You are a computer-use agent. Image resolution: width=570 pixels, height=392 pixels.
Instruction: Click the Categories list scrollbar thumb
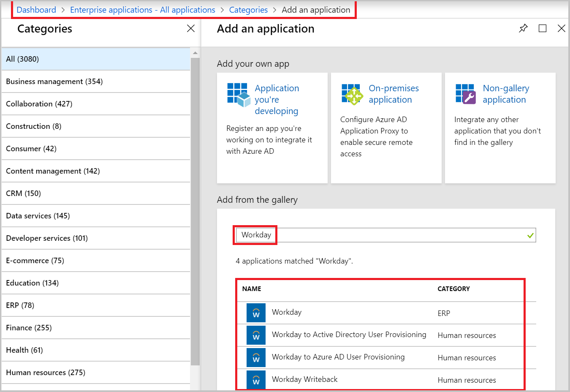point(195,211)
